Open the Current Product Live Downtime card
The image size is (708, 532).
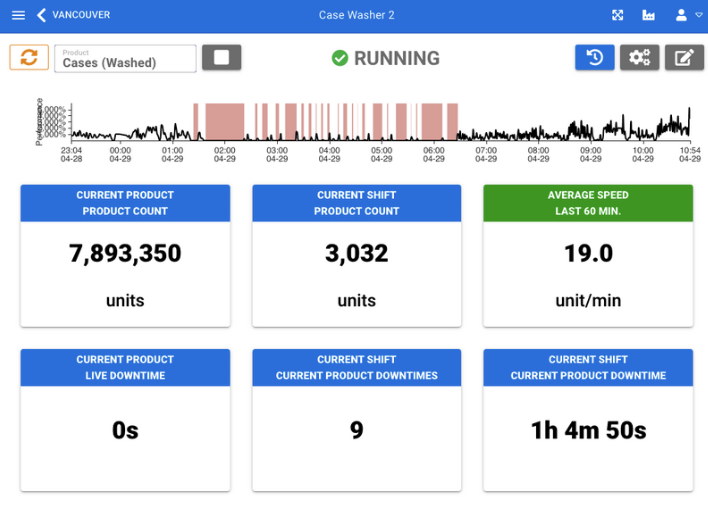tap(125, 420)
